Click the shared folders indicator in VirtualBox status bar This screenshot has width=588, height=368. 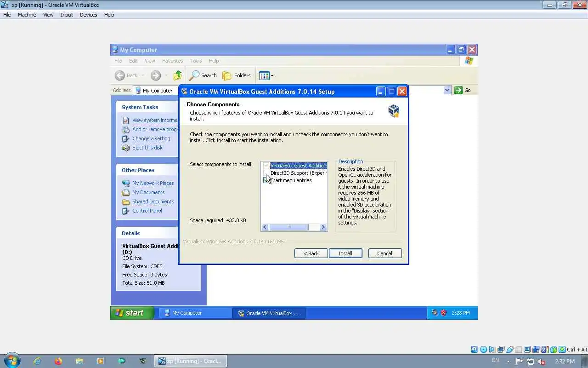point(518,350)
